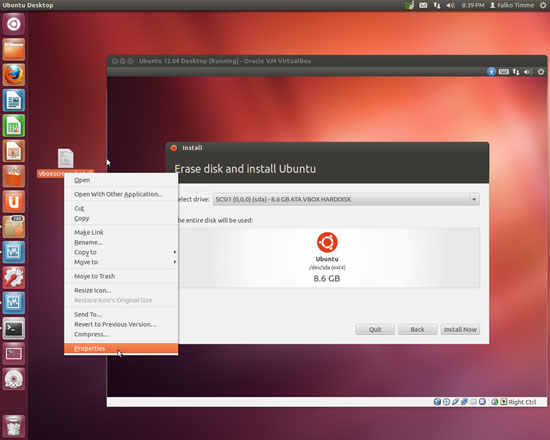This screenshot has height=440, width=550.
Task: Open the sound volume indicator in top panel
Action: click(450, 5)
